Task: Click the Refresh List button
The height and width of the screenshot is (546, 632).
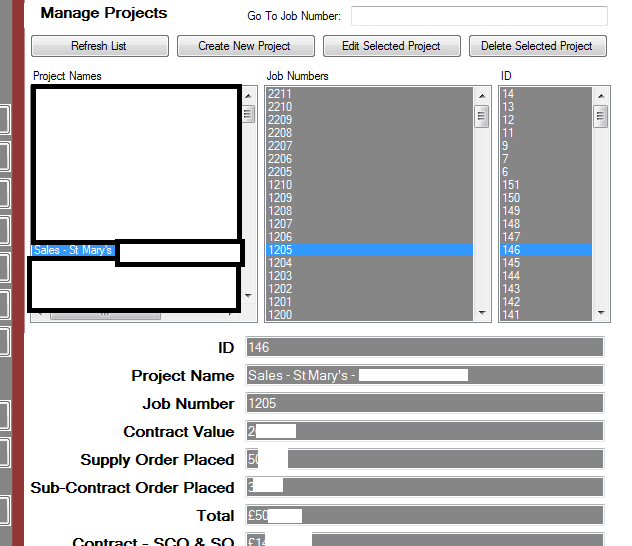Action: [x=98, y=46]
